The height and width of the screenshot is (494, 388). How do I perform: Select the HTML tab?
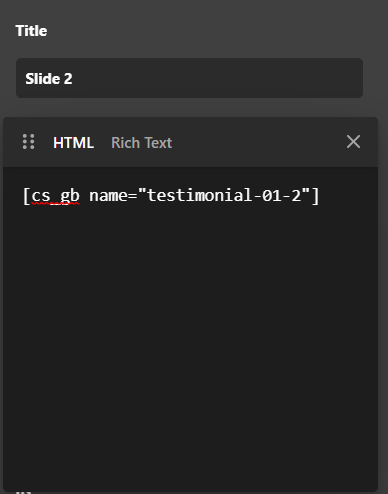(73, 143)
